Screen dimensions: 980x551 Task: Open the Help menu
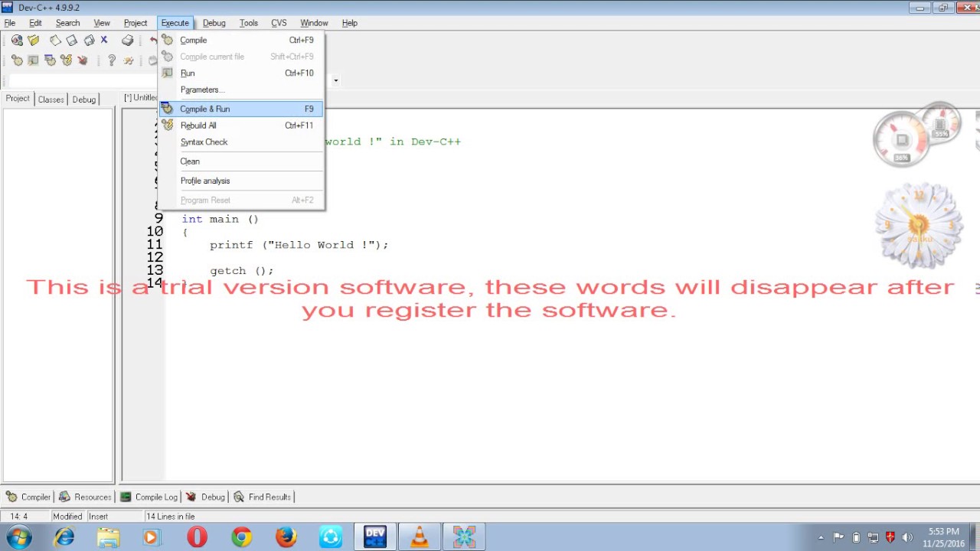pyautogui.click(x=350, y=23)
